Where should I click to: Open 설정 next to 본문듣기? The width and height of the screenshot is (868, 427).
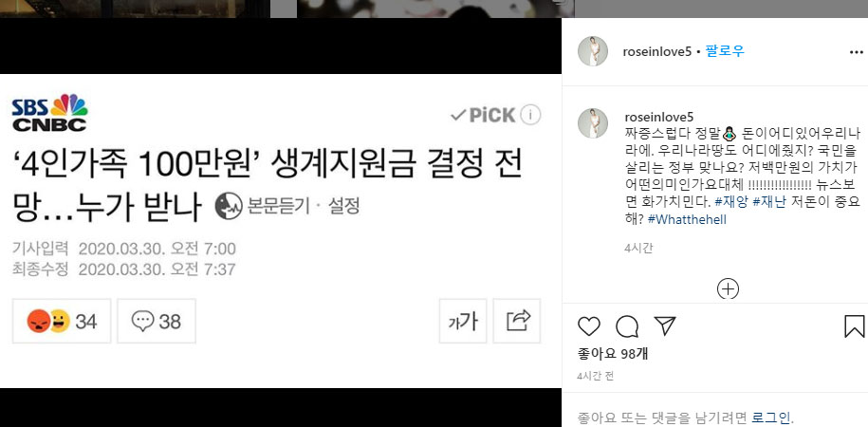click(x=343, y=206)
